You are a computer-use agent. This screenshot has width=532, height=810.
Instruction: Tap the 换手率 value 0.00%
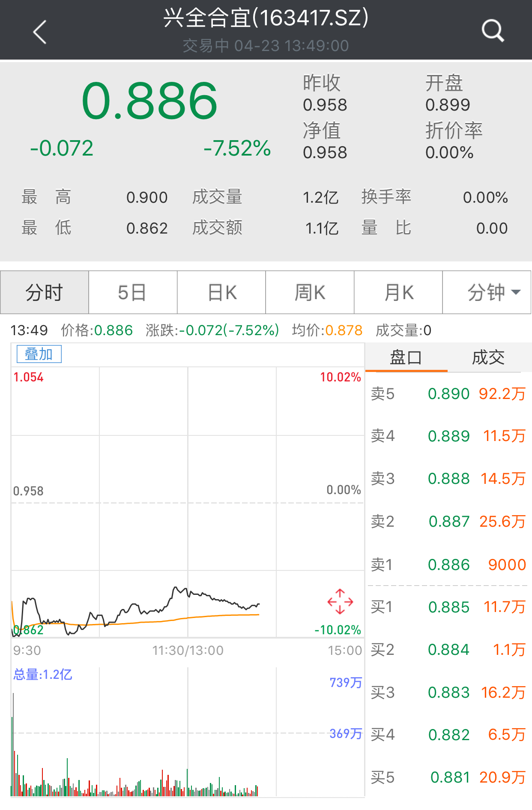[x=485, y=198]
